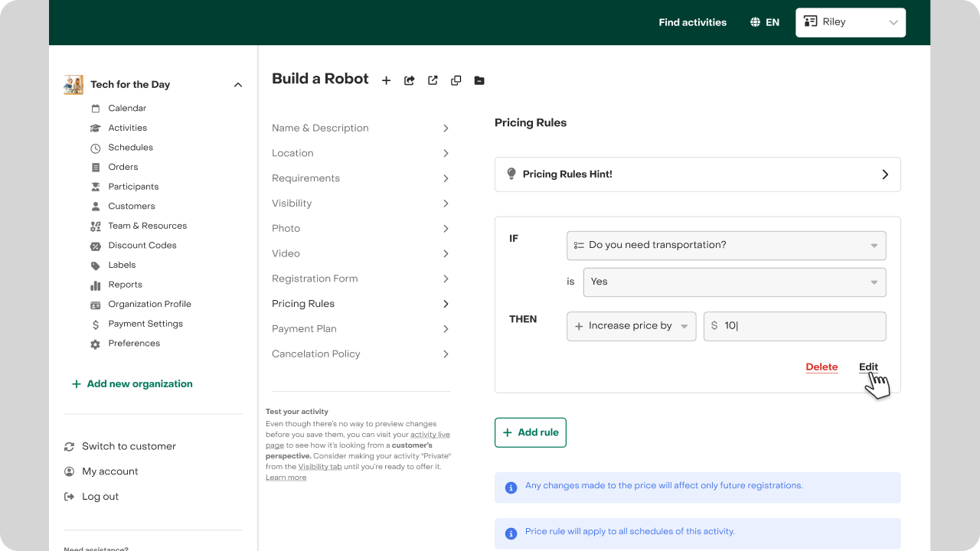
Task: Click the Schedules clock icon
Action: (96, 148)
